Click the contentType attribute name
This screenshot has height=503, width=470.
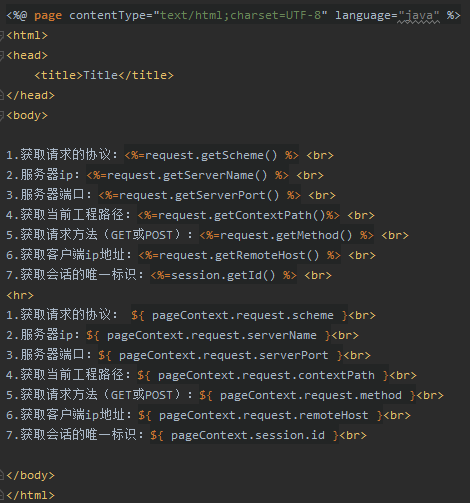tap(107, 15)
